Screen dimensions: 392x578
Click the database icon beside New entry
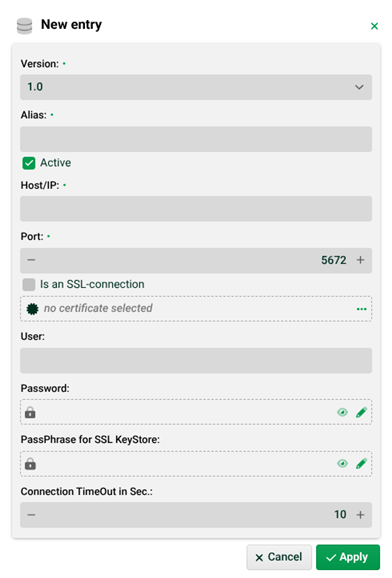pyautogui.click(x=24, y=26)
